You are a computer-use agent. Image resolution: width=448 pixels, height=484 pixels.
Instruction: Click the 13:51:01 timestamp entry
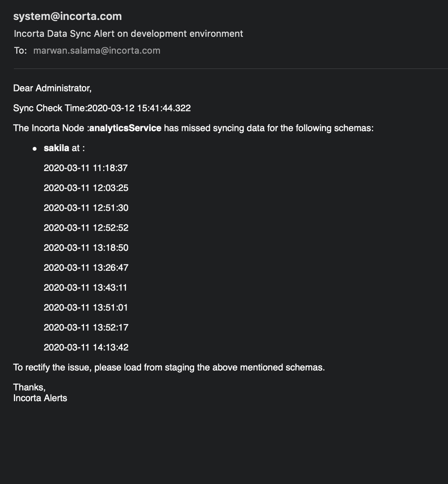click(86, 307)
